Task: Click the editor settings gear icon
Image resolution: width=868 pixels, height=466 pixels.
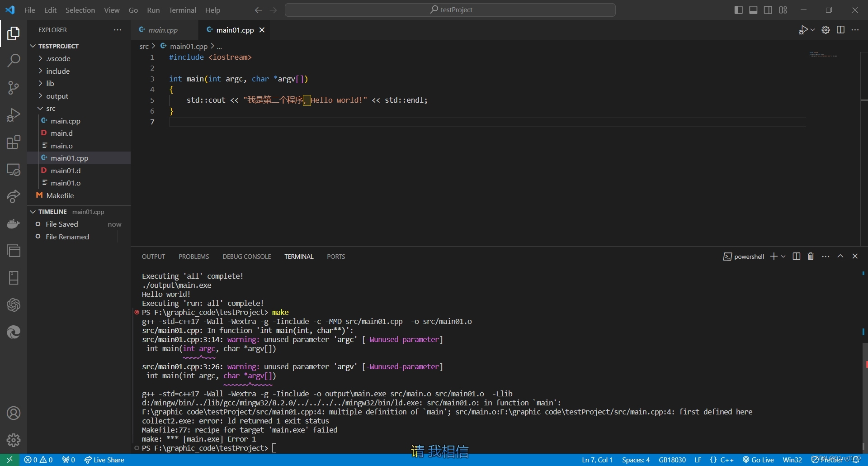Action: click(x=826, y=30)
